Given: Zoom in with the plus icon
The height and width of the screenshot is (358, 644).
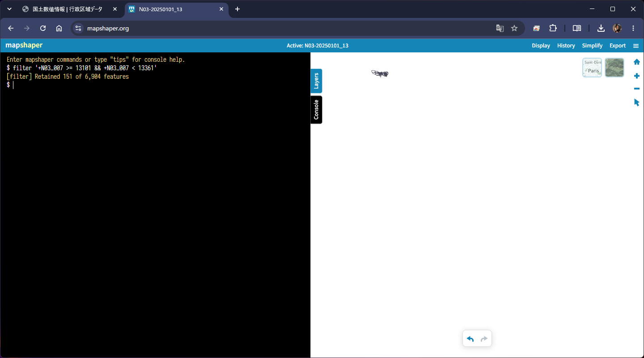Looking at the screenshot, I should (x=637, y=76).
